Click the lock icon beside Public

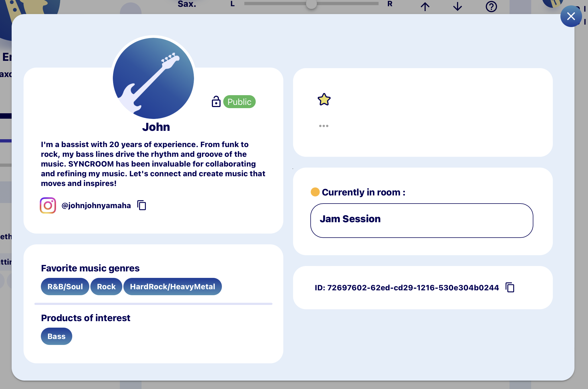coord(216,102)
